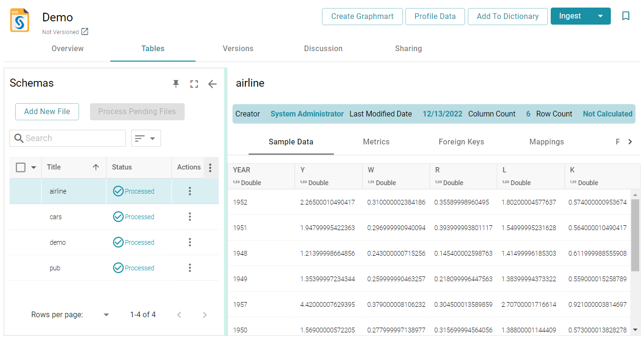Click Add New File in the Schemas panel

pos(47,111)
